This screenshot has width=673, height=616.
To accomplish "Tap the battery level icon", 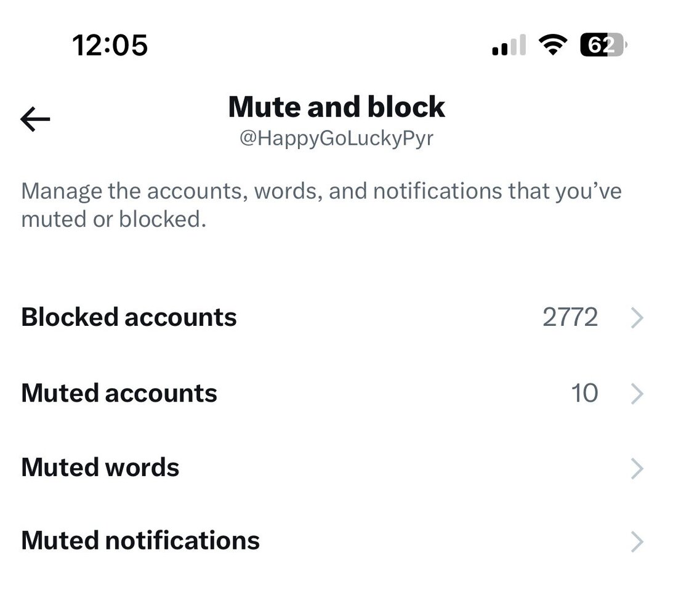I will (x=603, y=45).
